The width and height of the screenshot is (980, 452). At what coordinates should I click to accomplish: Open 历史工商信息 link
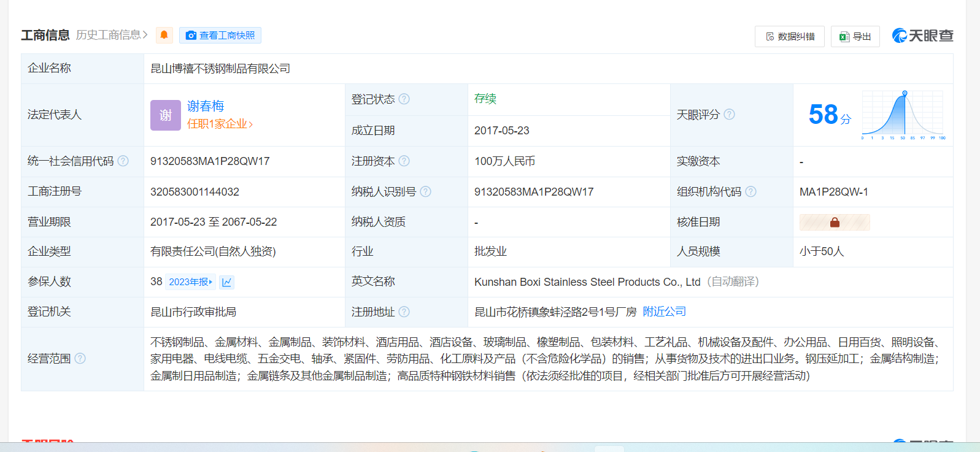tap(112, 35)
